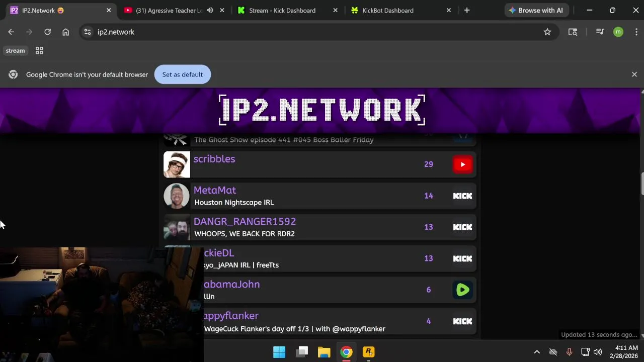Click the microphone tray icon
The width and height of the screenshot is (644, 362).
(569, 352)
